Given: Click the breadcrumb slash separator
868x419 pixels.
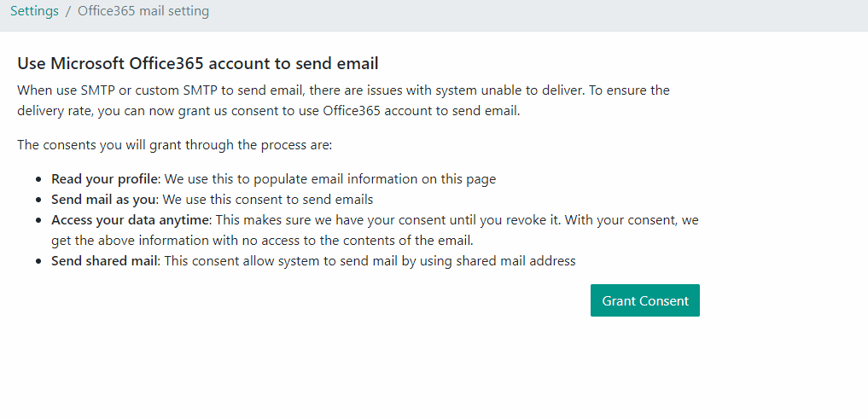Looking at the screenshot, I should [68, 11].
